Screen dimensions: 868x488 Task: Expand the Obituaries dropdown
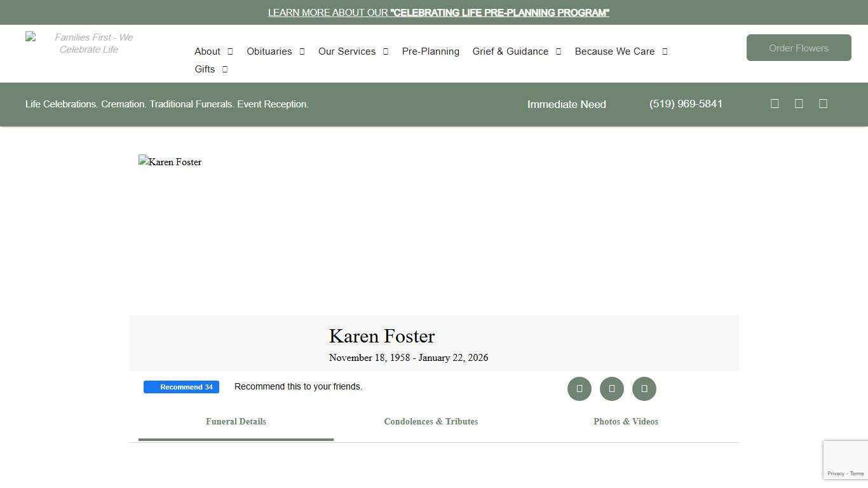[269, 51]
